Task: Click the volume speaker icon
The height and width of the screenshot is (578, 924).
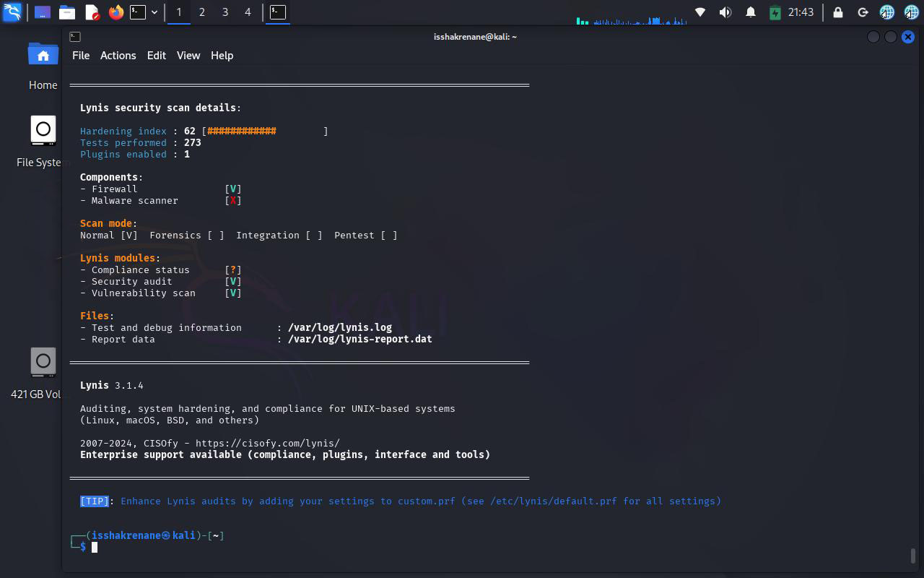Action: [725, 12]
